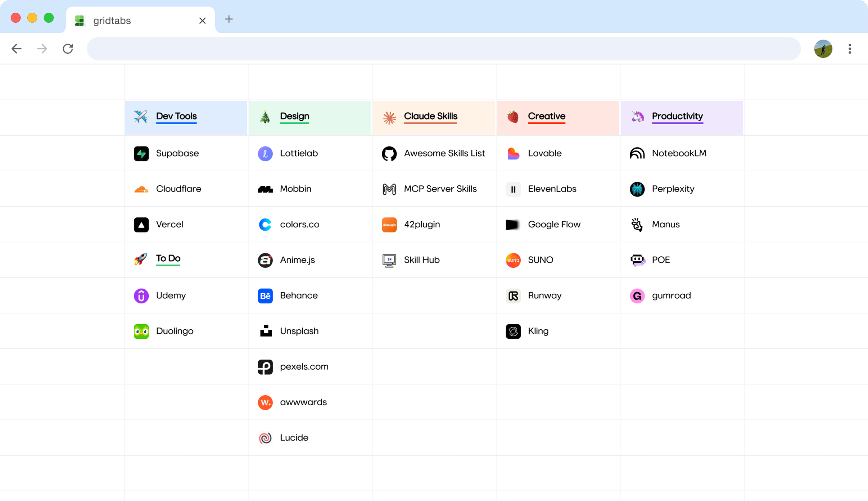Open the Productivity category header
This screenshot has width=868, height=501.
pyautogui.click(x=677, y=116)
